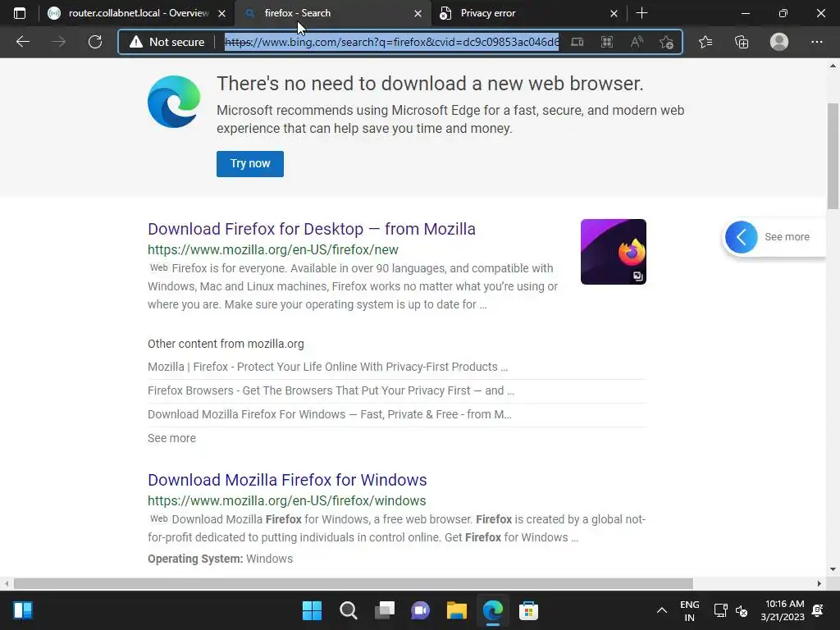Open Edge Settings and more menu
This screenshot has height=630, width=840.
tap(816, 42)
